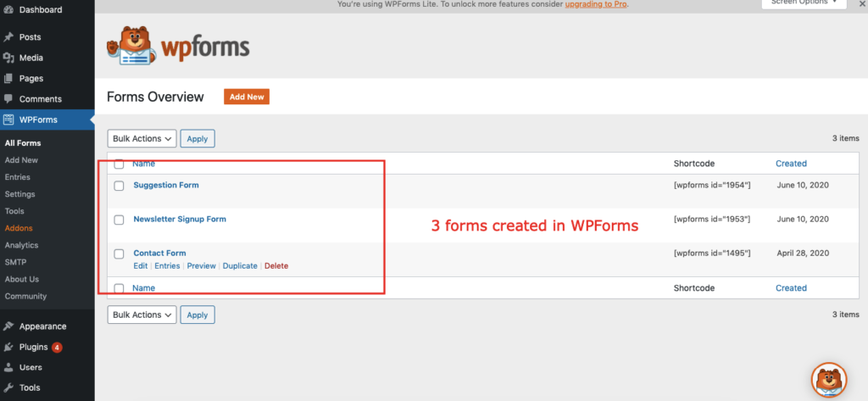
Task: Click shortcode [wpforms id="1954"]
Action: (x=712, y=185)
